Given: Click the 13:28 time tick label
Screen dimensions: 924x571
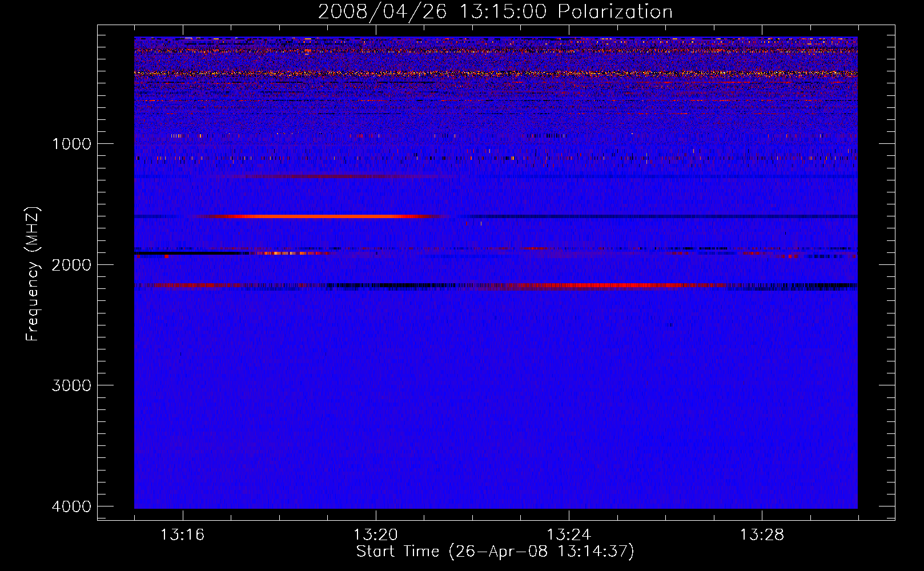Looking at the screenshot, I should pyautogui.click(x=762, y=535).
